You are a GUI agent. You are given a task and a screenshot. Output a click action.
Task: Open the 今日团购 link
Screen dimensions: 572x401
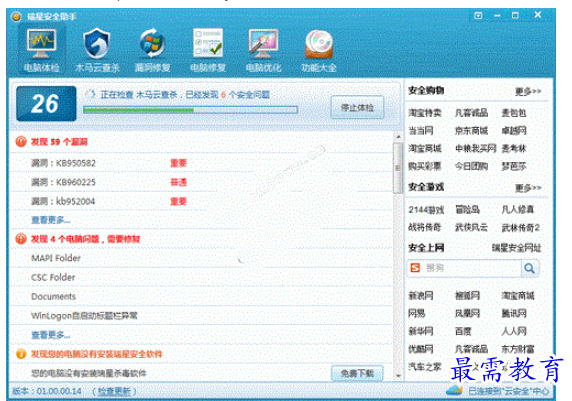click(x=471, y=166)
